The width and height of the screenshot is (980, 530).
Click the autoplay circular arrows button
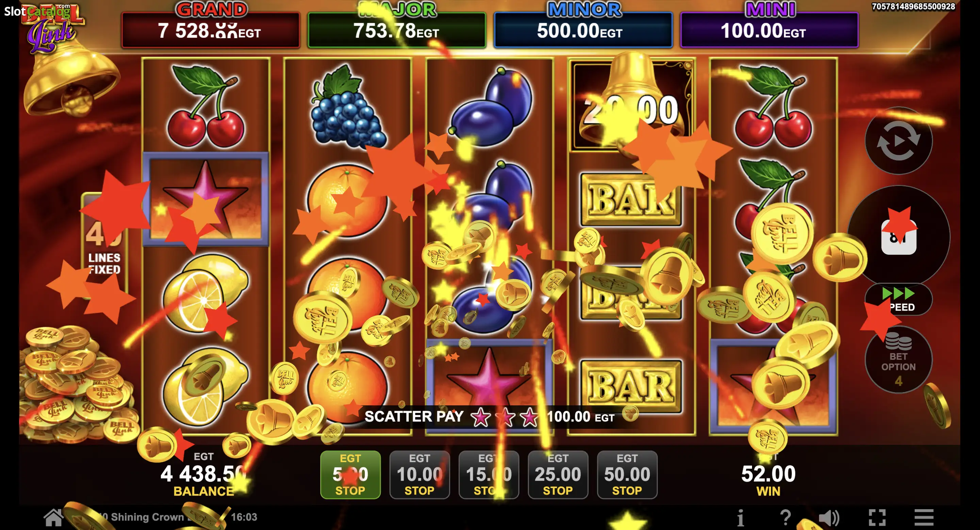899,141
